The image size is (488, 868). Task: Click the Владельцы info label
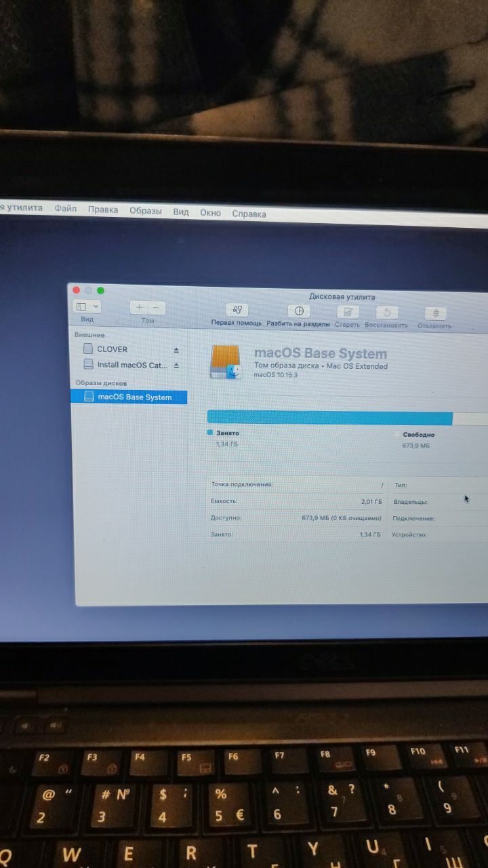pyautogui.click(x=409, y=502)
